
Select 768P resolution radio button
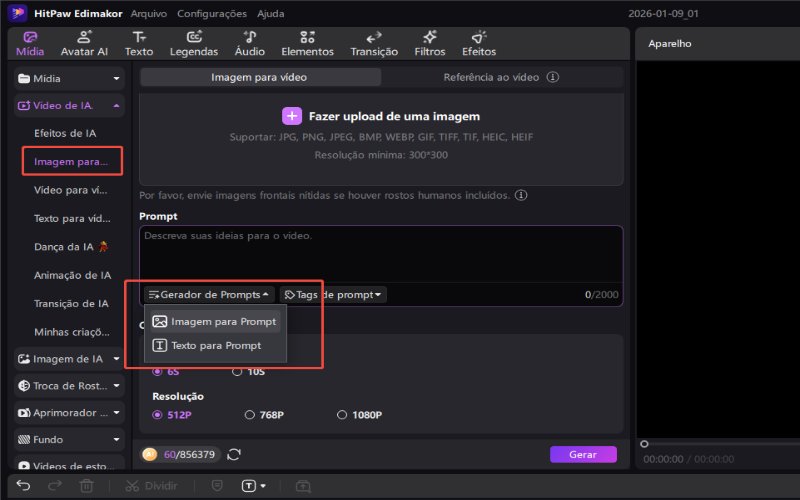[249, 415]
